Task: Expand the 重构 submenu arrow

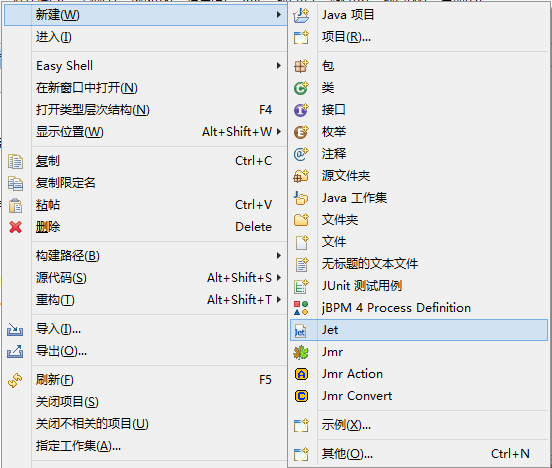Action: (x=278, y=299)
